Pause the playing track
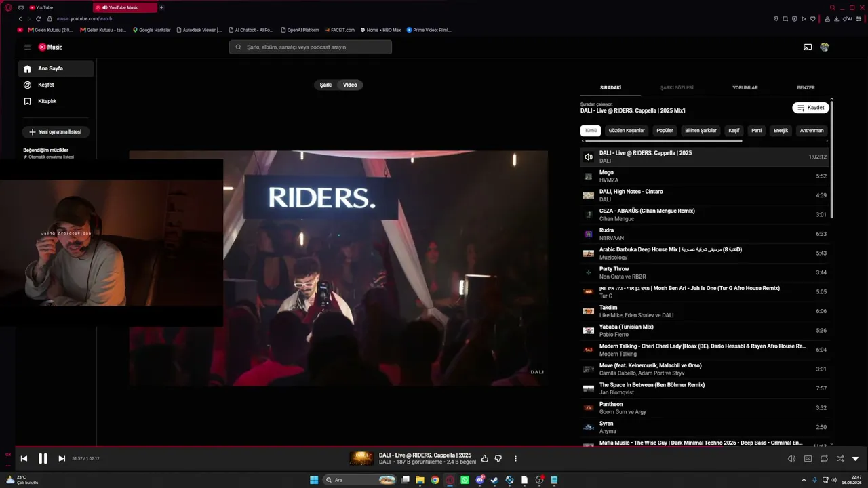The image size is (868, 488). tap(43, 459)
